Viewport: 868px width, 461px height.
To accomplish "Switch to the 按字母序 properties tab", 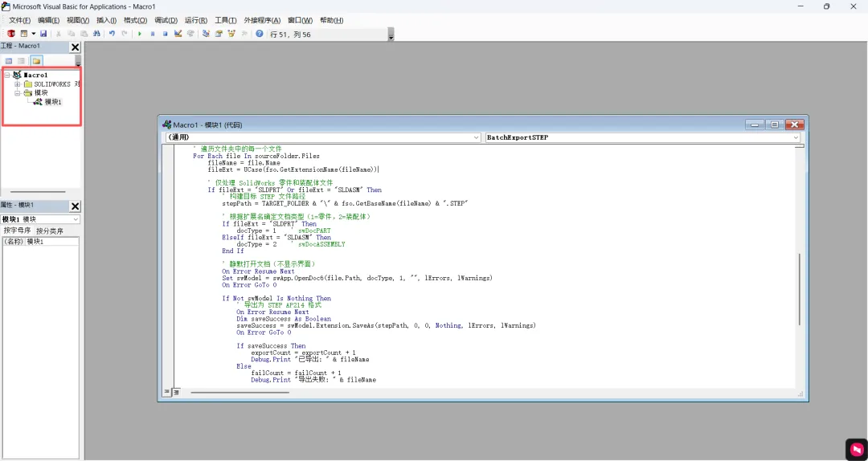I will coord(17,230).
